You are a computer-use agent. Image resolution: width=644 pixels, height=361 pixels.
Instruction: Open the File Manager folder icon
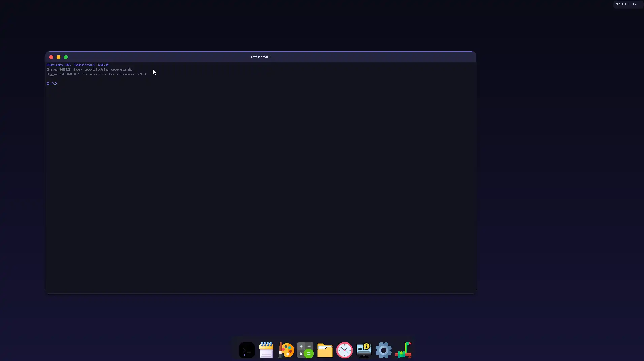pos(325,350)
